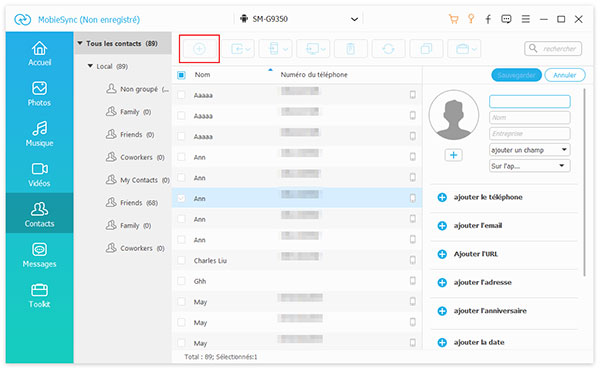The width and height of the screenshot is (600, 370).
Task: Click phone icon on Ghh row
Action: coord(412,281)
